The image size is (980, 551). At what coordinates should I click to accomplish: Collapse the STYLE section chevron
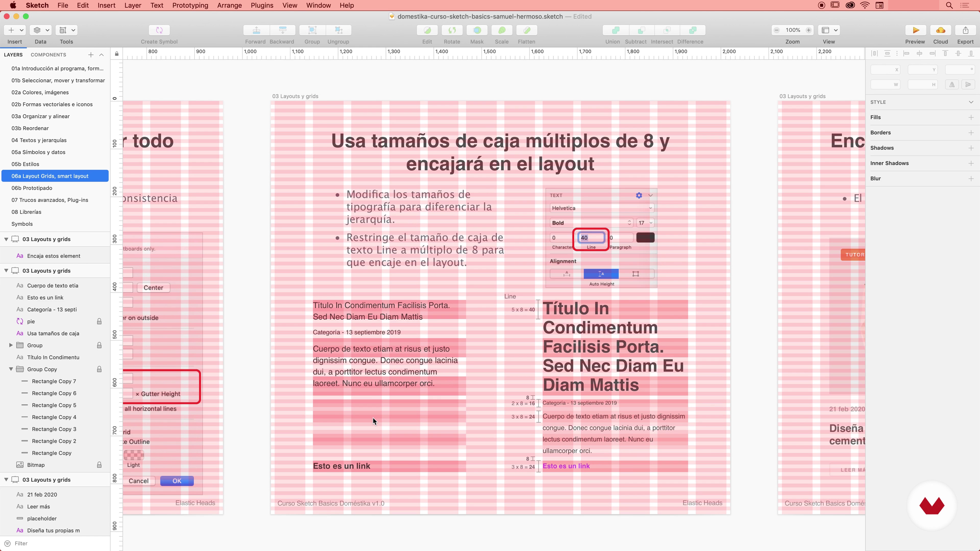(x=971, y=102)
